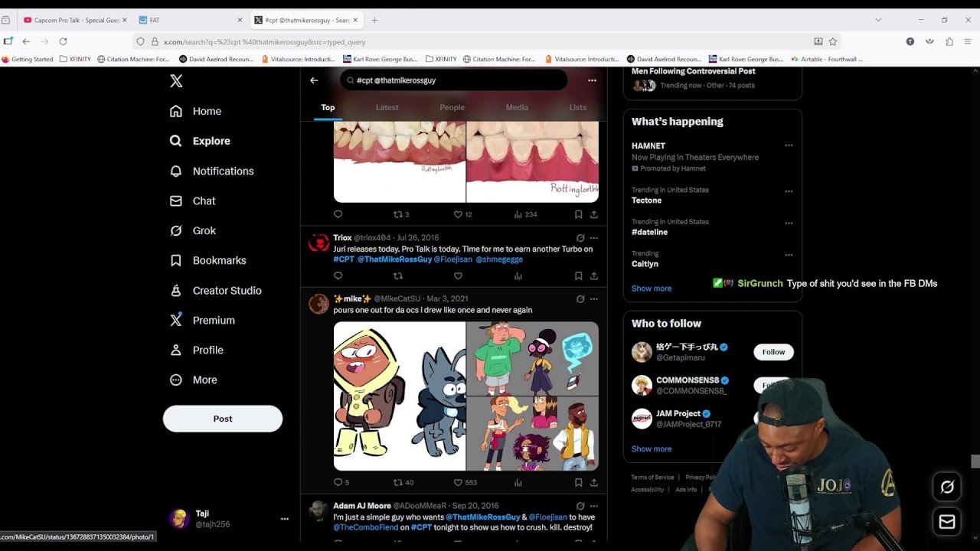Open Creator Studio from the sidebar
This screenshot has height=551, width=980.
pyautogui.click(x=216, y=291)
